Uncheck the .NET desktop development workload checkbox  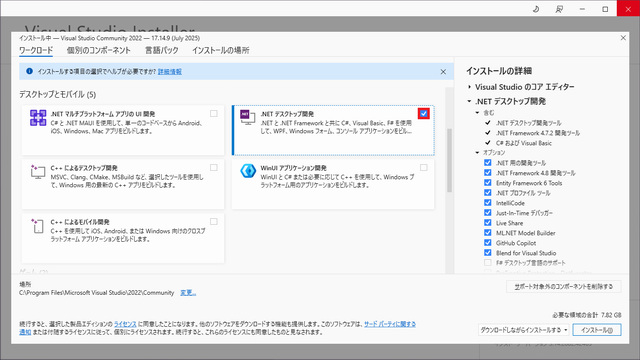424,114
